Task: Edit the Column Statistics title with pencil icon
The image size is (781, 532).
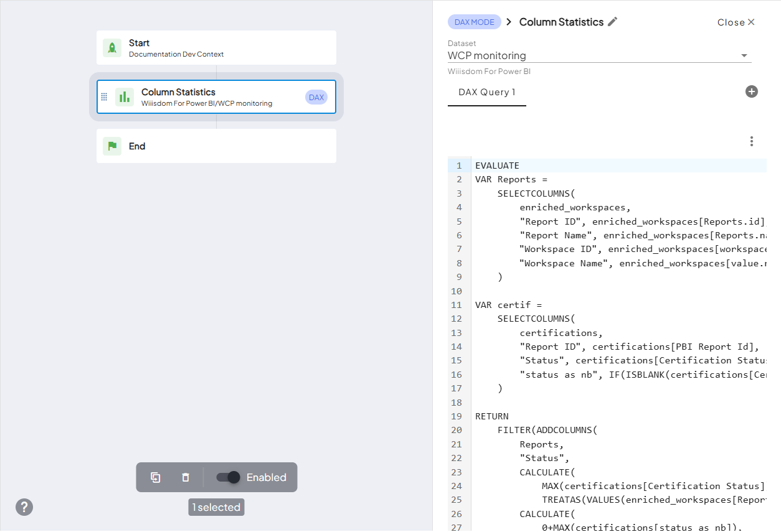Action: point(613,22)
